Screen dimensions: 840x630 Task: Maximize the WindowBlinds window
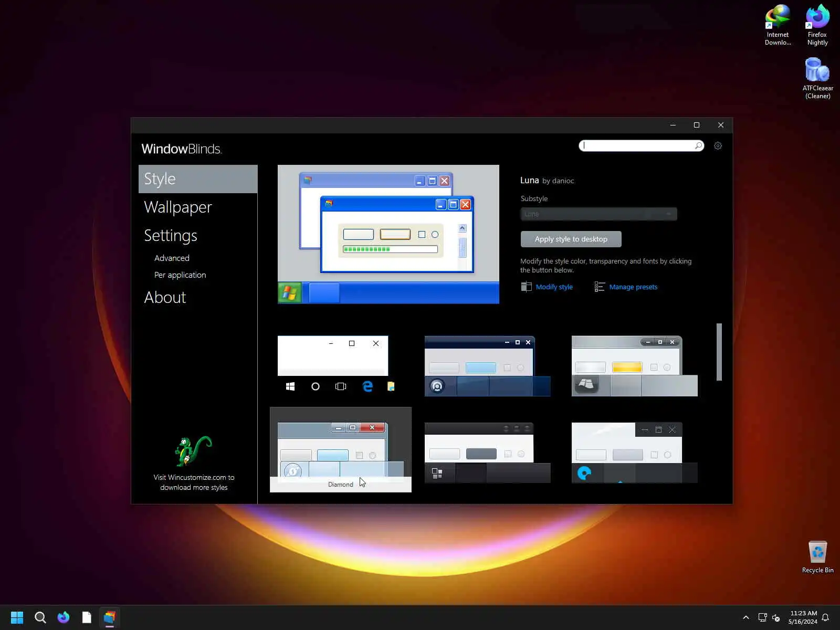coord(697,125)
